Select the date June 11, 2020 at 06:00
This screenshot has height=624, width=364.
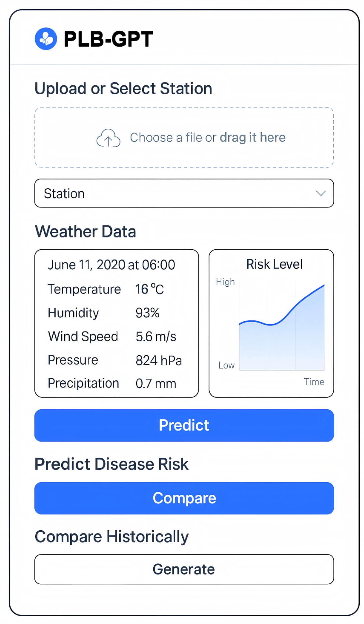[111, 265]
